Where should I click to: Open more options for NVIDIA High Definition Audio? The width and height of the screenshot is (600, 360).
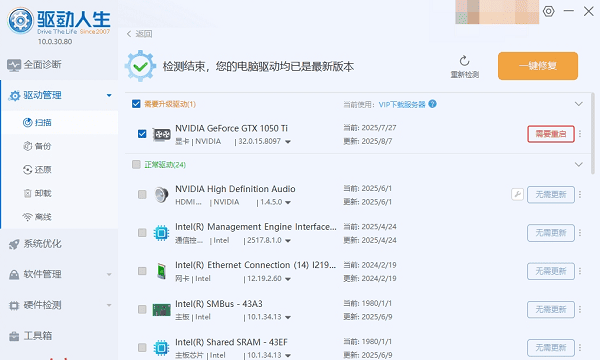click(x=580, y=195)
